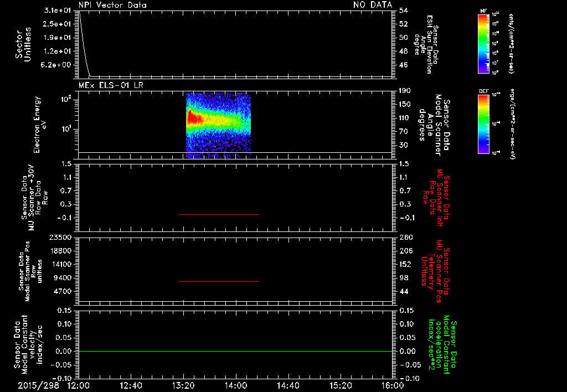Click the green zero line in velocity panel

point(235,351)
